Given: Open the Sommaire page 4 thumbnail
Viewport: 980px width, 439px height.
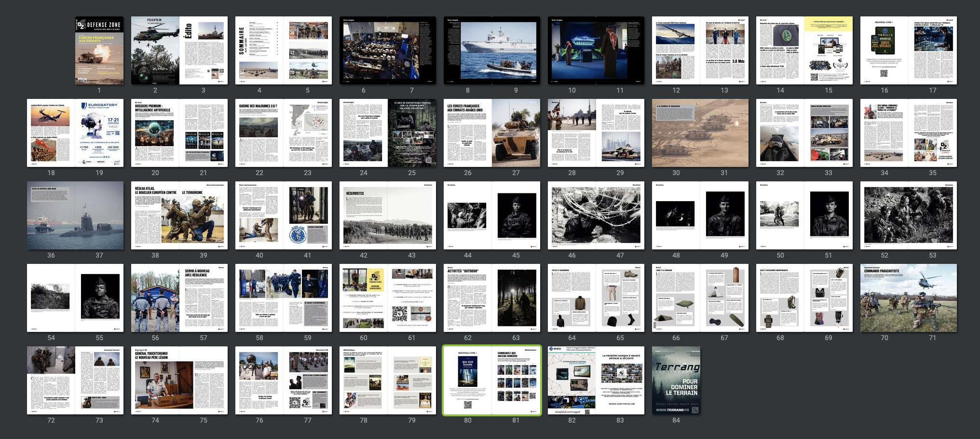Looking at the screenshot, I should [259, 51].
